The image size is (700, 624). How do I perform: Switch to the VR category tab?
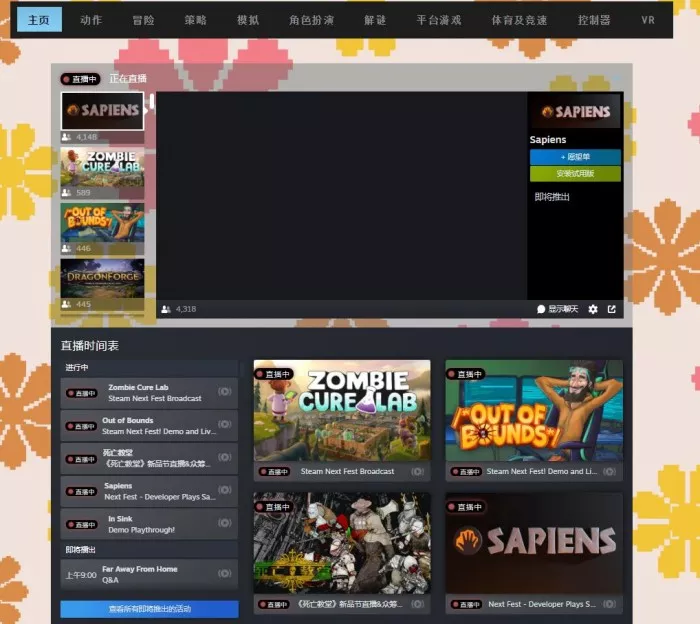(648, 20)
